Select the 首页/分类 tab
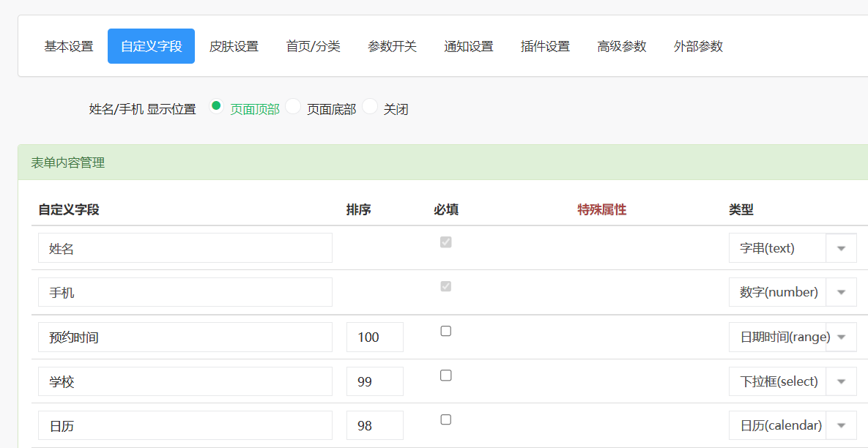This screenshot has width=868, height=448. [313, 45]
